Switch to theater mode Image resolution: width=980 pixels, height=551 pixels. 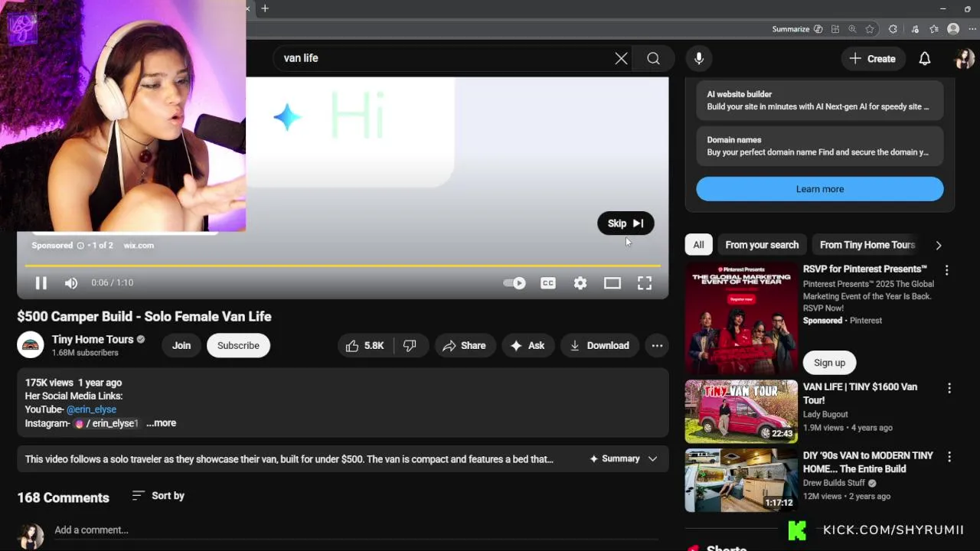[612, 283]
